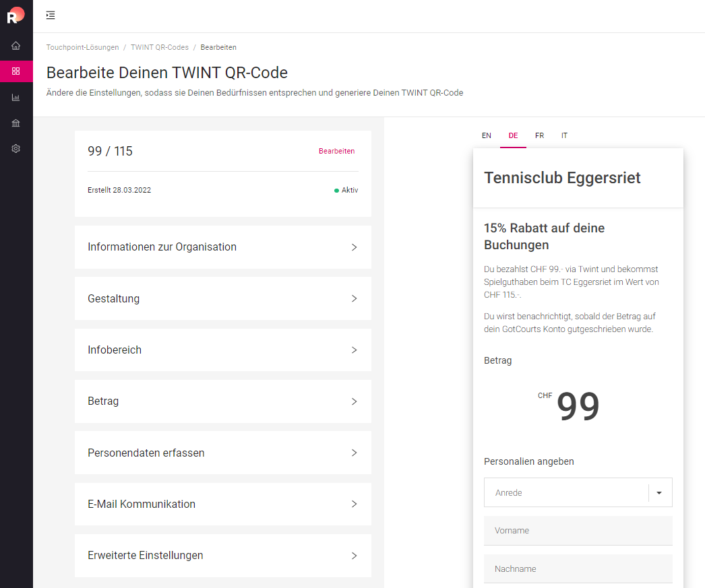Toggle the sidebar menu collapse icon

coord(51,15)
